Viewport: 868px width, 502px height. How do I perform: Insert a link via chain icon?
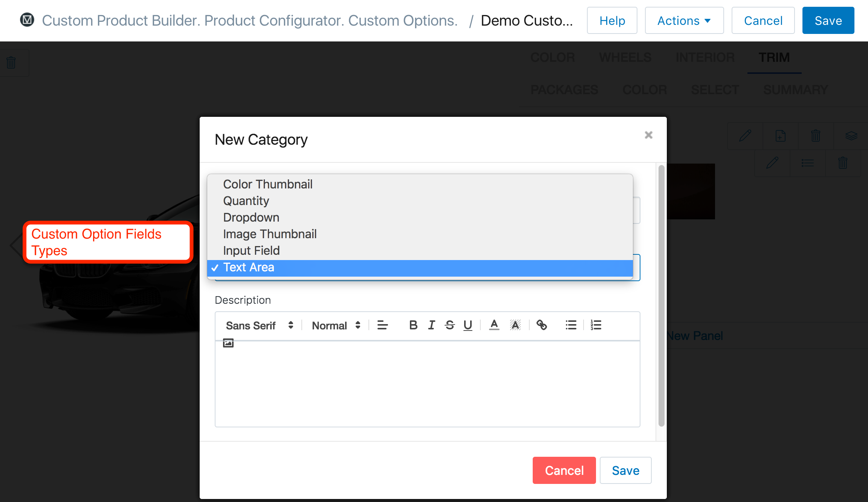(x=541, y=325)
